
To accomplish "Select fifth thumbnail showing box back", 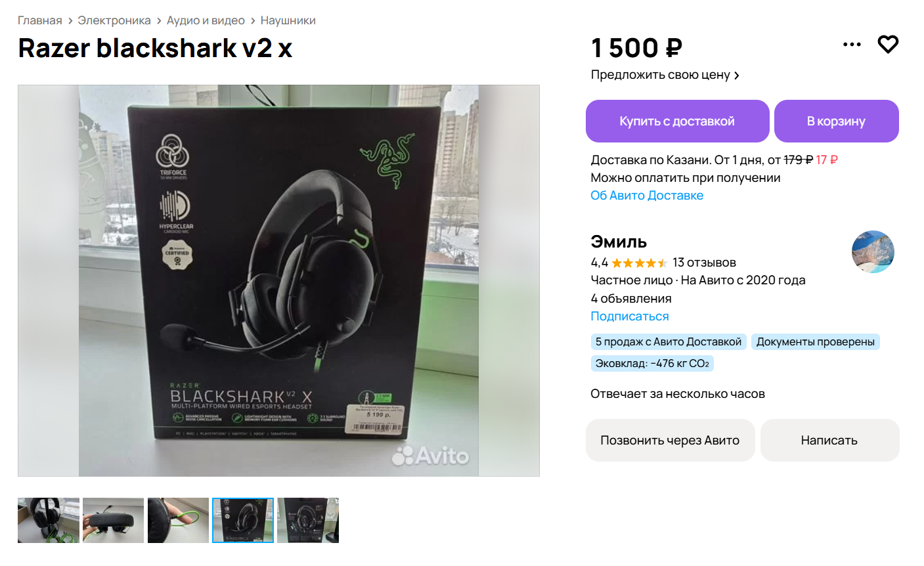I will tap(308, 520).
